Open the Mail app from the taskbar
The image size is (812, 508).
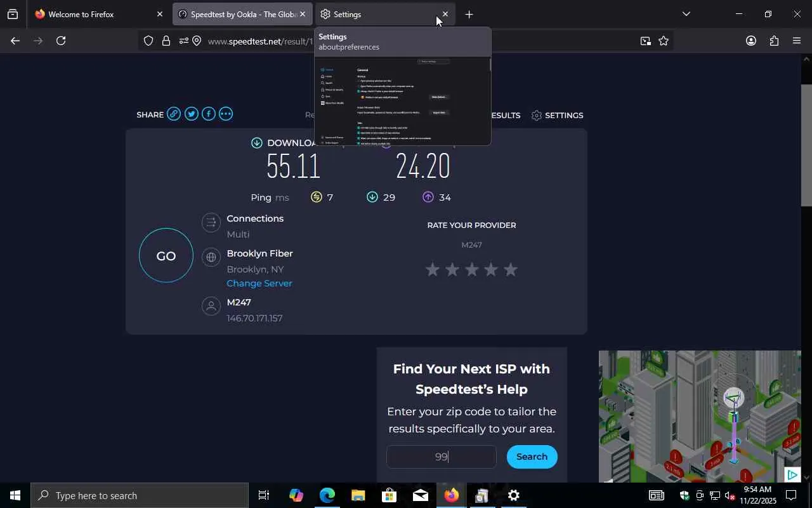tap(421, 495)
